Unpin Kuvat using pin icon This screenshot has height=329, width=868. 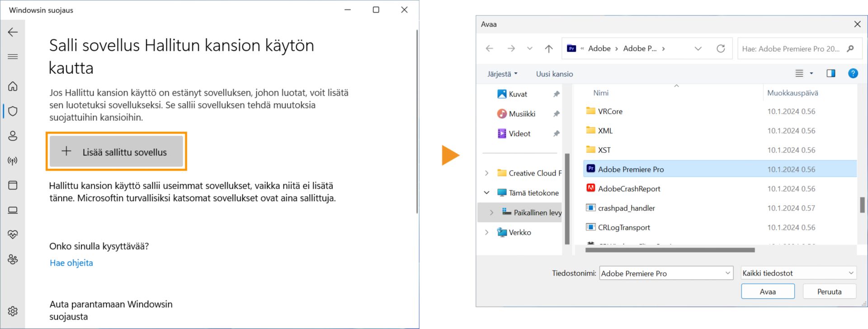click(556, 94)
